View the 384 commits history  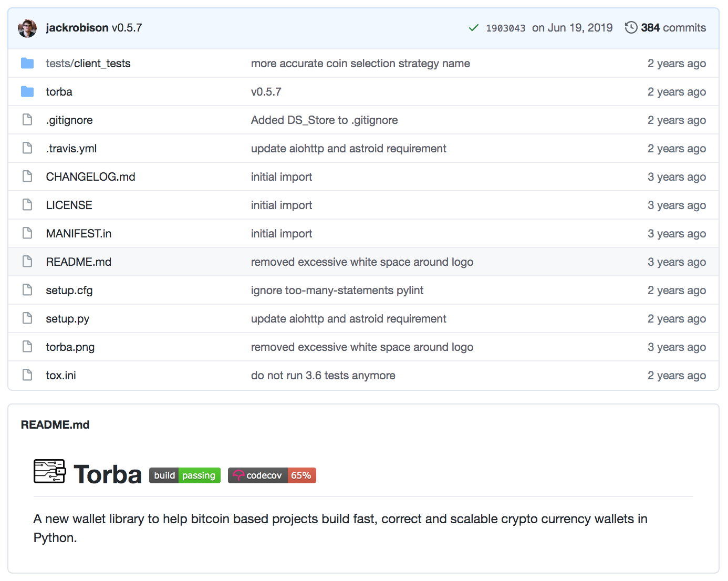pos(673,28)
